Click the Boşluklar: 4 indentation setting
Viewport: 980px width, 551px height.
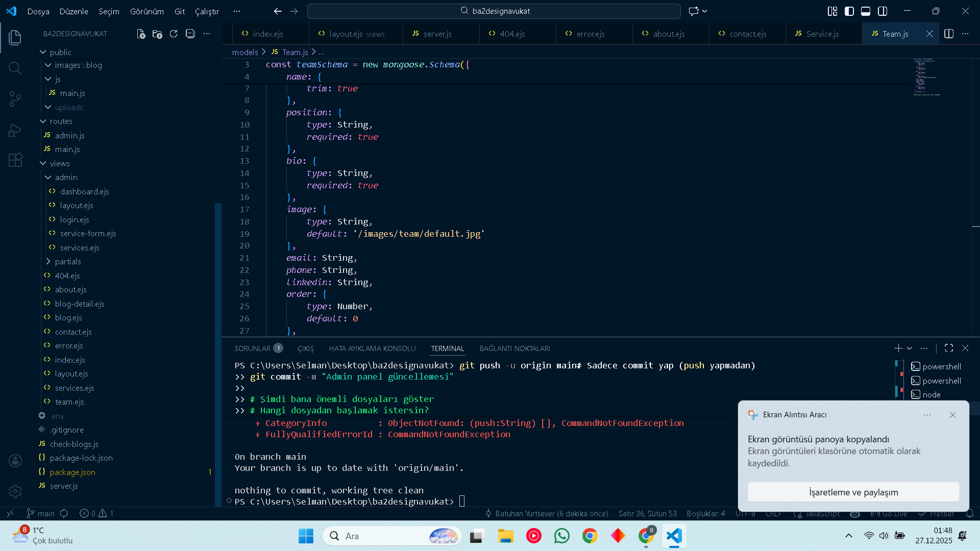tap(705, 513)
